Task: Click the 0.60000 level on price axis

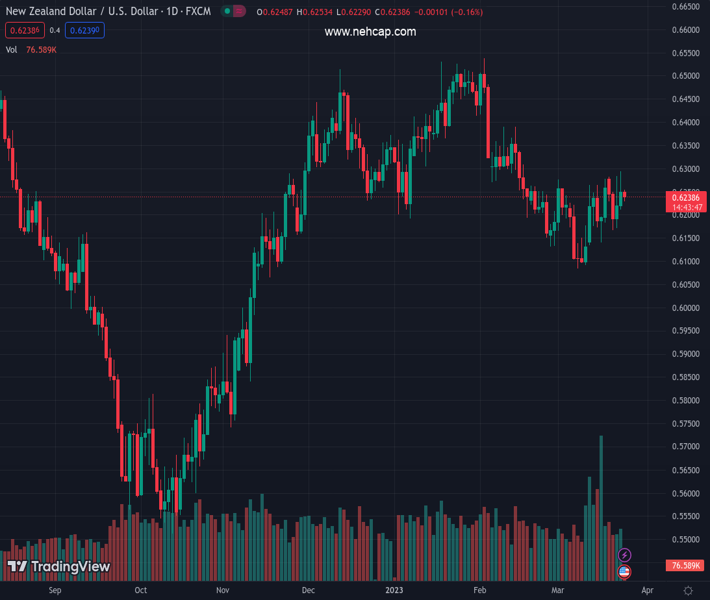Action: (685, 308)
